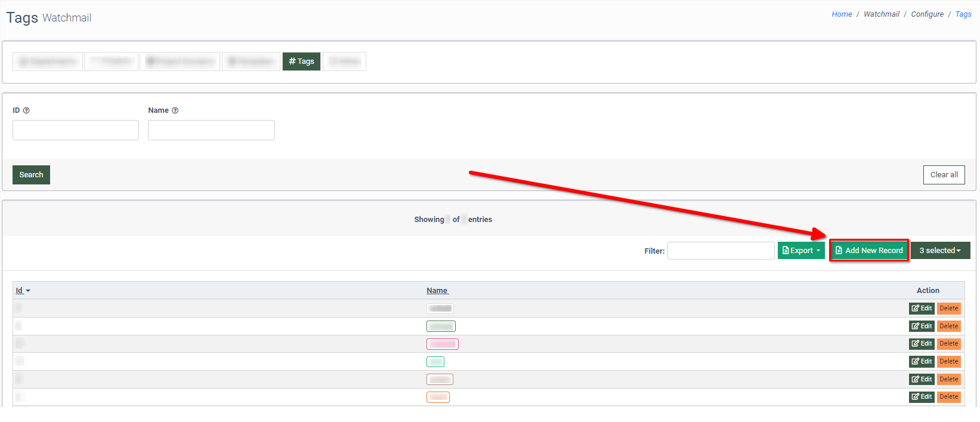The height and width of the screenshot is (422, 980).
Task: Delete the record in the second row
Action: [x=948, y=326]
